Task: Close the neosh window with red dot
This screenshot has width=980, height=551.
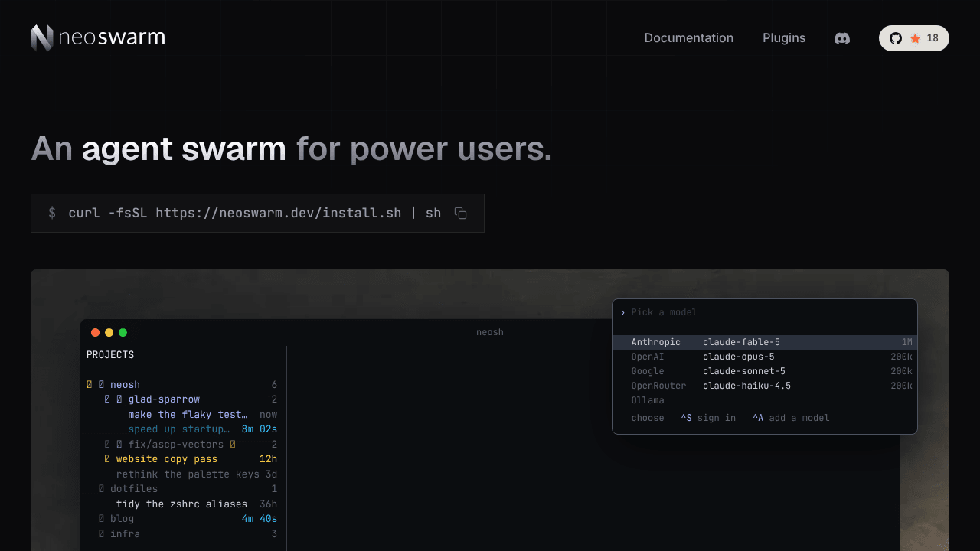Action: (96, 332)
